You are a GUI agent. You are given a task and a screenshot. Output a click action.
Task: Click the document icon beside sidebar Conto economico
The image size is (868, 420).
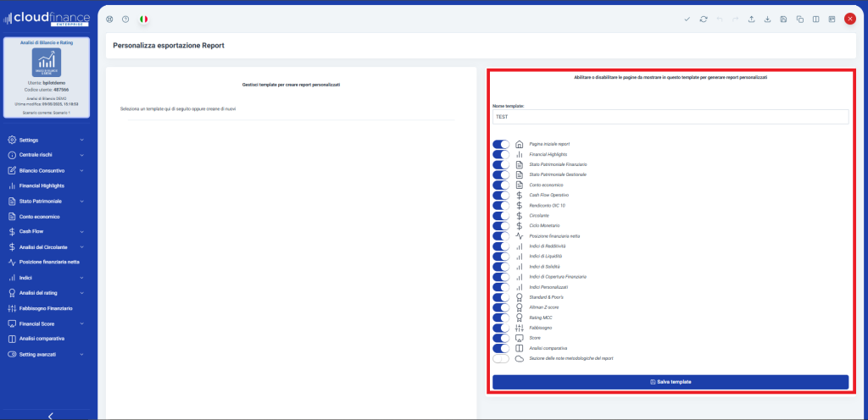click(x=12, y=217)
